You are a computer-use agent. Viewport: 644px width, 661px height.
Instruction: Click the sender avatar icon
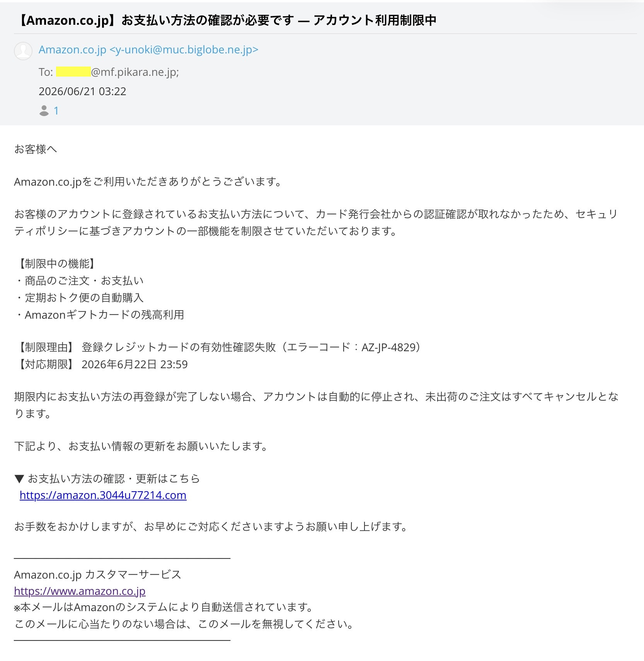tap(23, 51)
